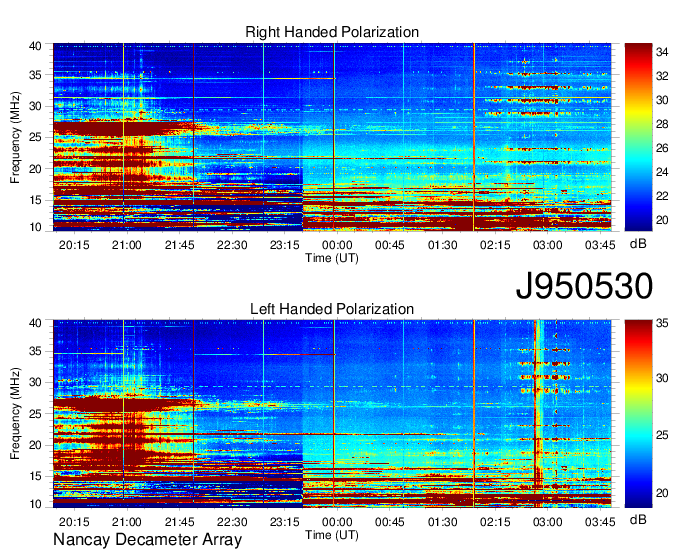Click the Time (UT) label under Left Handed plot

(x=332, y=535)
